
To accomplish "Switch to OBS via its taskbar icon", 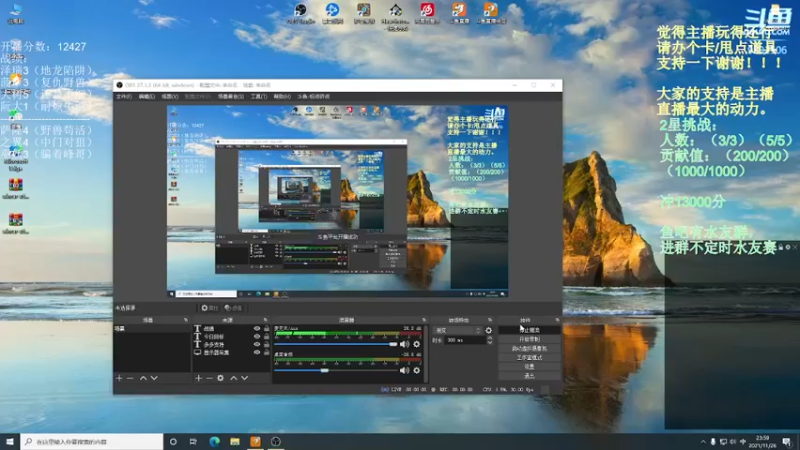I will [276, 441].
